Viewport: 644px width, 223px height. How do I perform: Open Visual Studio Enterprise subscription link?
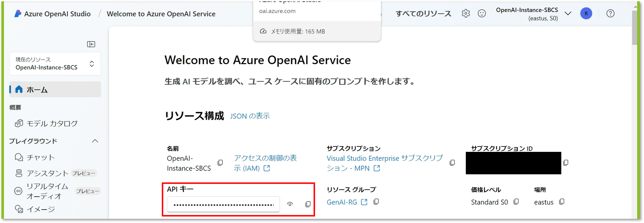(385, 163)
